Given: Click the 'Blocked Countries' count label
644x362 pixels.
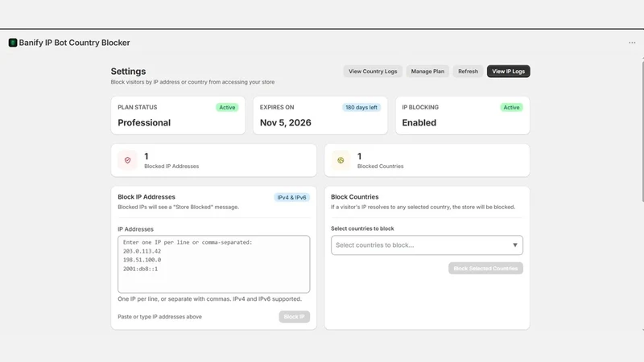Looking at the screenshot, I should tap(380, 167).
